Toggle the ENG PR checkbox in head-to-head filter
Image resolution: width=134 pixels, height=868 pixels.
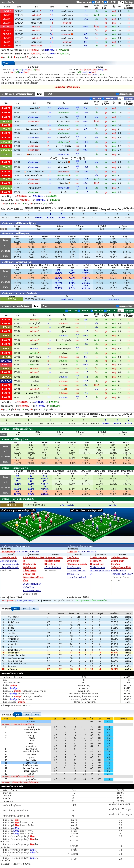click(x=106, y=2)
